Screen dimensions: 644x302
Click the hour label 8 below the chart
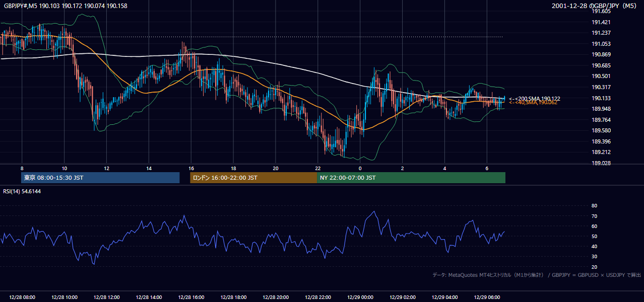click(22, 168)
